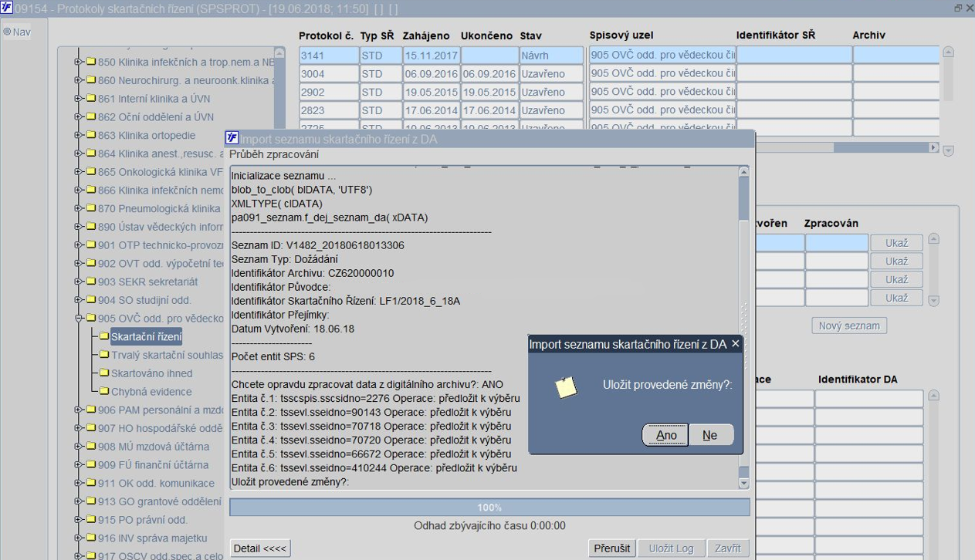Collapse details with Detail <<<< button
Image resolution: width=975 pixels, height=560 pixels.
pos(259,548)
